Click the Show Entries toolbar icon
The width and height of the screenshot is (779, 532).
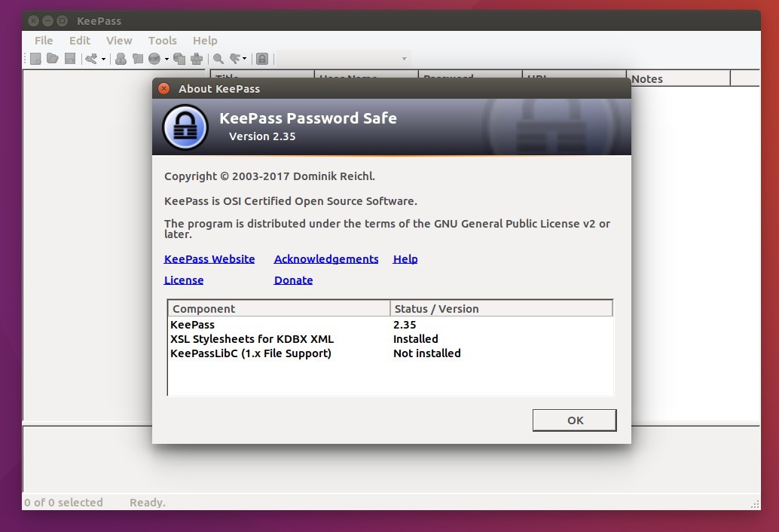[235, 59]
